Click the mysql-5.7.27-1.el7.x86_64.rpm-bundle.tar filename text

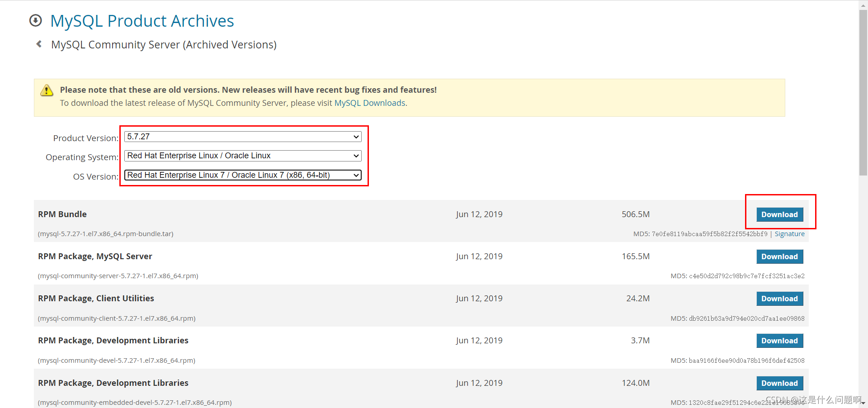pyautogui.click(x=105, y=234)
